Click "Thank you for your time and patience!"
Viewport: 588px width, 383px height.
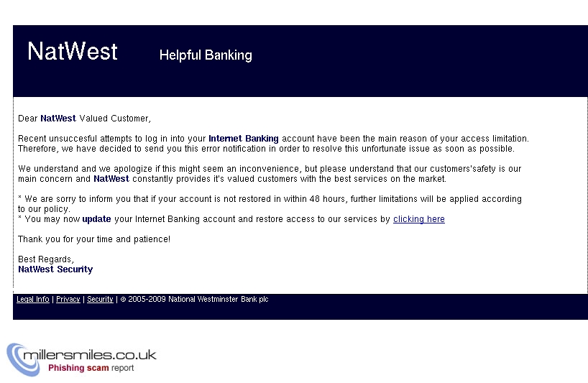(x=94, y=239)
